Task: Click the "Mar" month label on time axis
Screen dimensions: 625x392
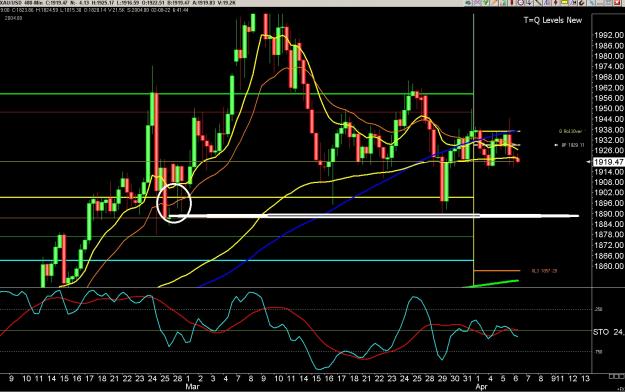Action: coord(193,386)
